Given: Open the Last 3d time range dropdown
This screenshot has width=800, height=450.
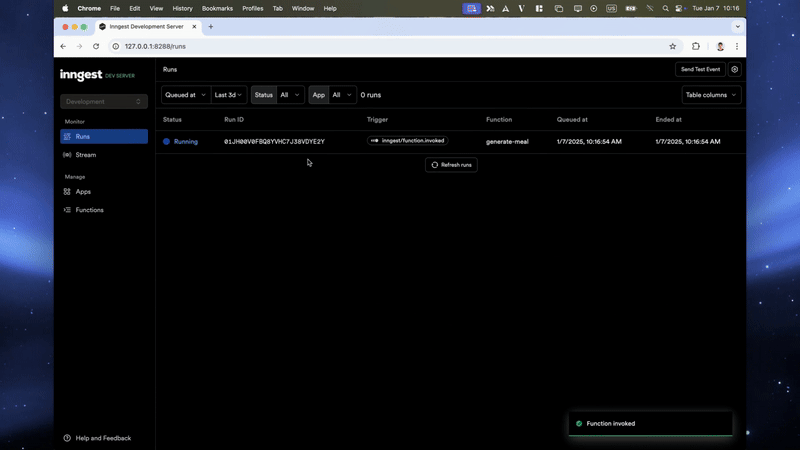Looking at the screenshot, I should tap(228, 95).
